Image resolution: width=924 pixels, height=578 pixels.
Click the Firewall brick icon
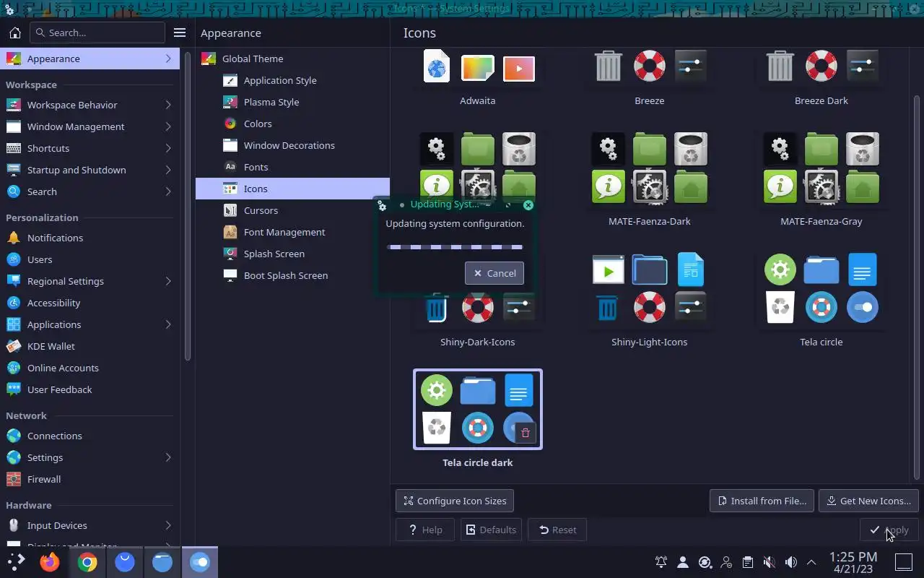tap(13, 479)
